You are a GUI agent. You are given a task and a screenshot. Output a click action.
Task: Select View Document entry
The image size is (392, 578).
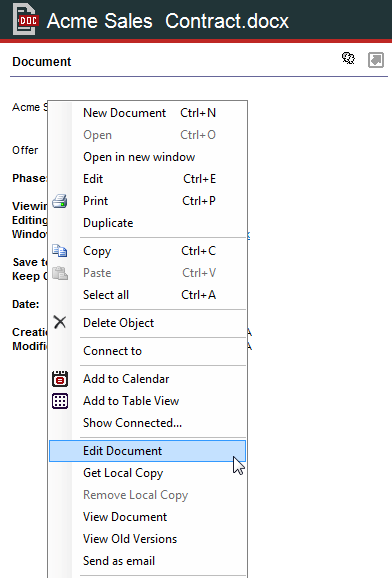coord(148,517)
